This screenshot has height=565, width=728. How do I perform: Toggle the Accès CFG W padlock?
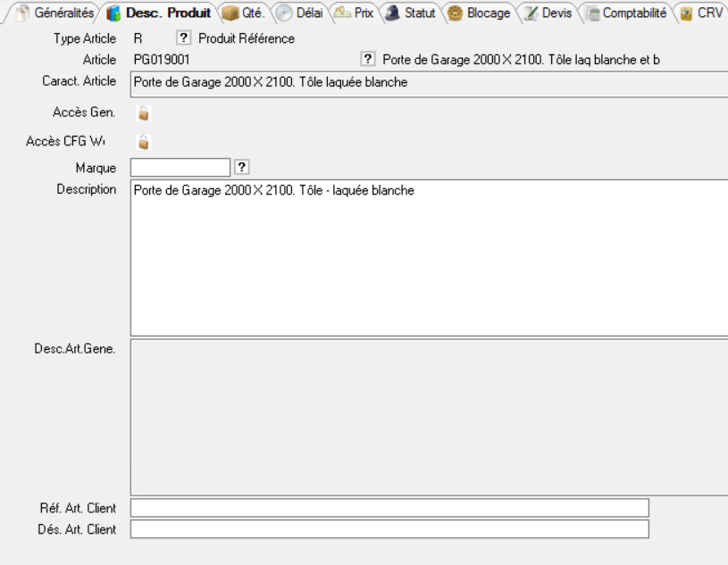coord(143,142)
